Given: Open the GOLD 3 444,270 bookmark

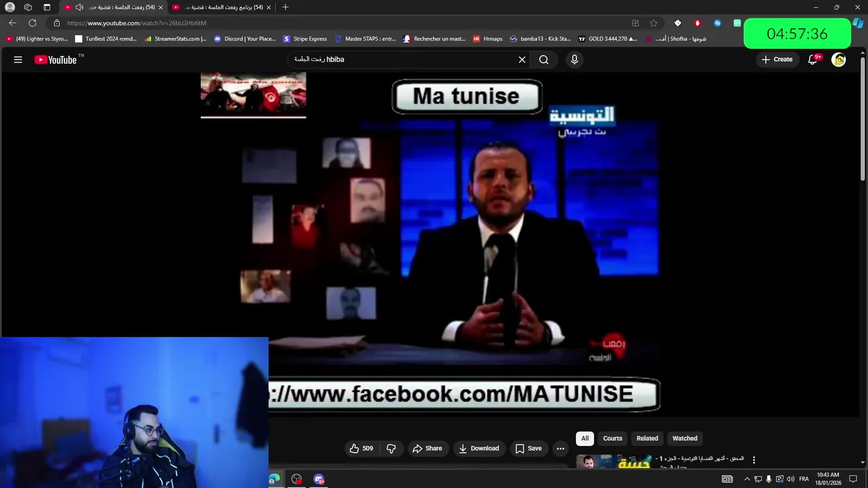Looking at the screenshot, I should [608, 39].
